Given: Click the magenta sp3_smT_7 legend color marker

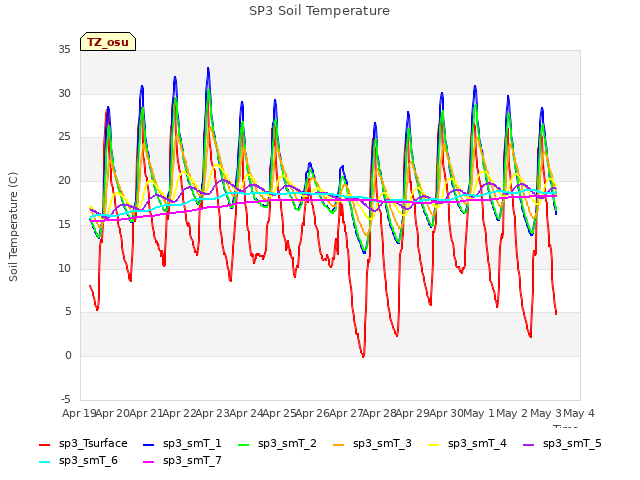Looking at the screenshot, I should tap(149, 462).
